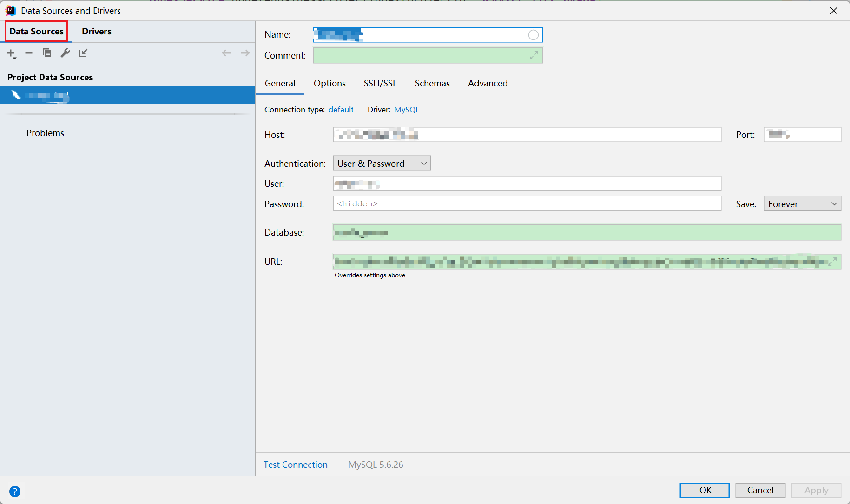The image size is (850, 504).
Task: Close the Data Sources and Drivers dialog
Action: pyautogui.click(x=834, y=11)
